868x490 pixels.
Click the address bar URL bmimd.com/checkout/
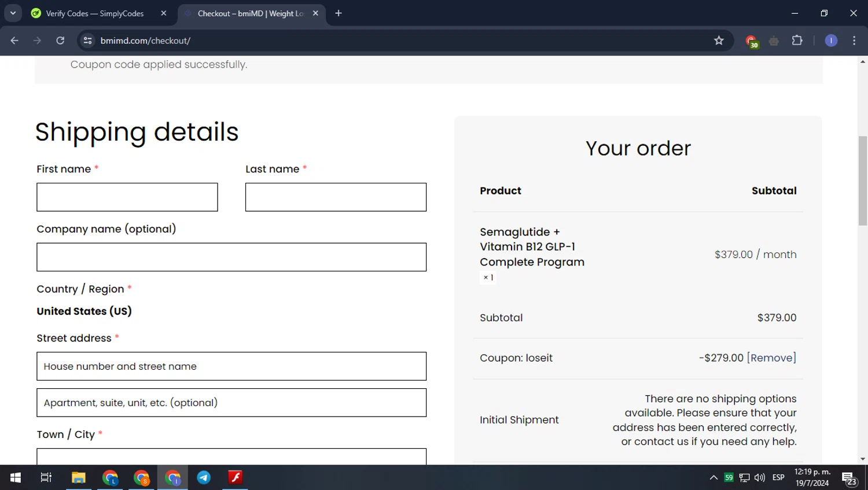pos(145,40)
